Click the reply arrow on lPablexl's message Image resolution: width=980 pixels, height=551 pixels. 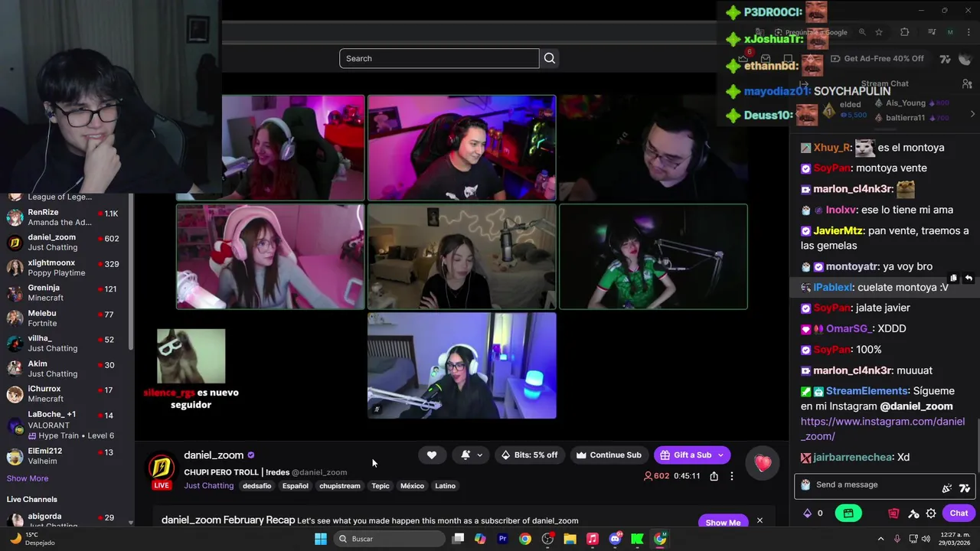969,279
